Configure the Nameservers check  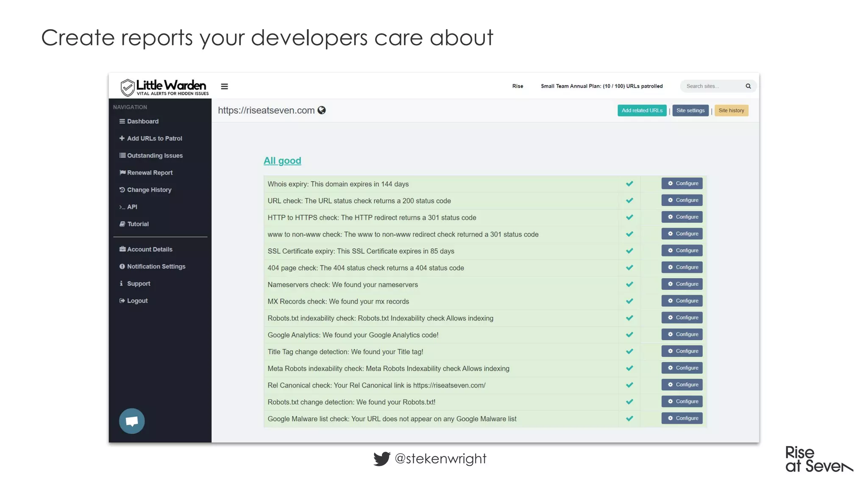682,284
